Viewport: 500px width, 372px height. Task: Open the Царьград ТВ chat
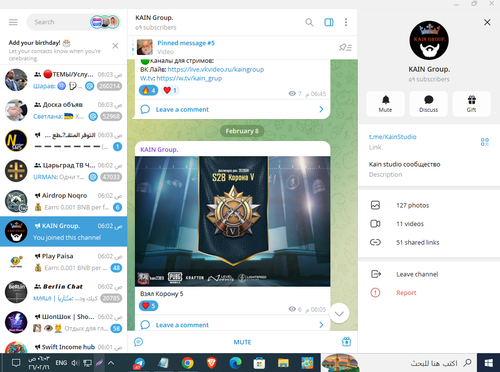pyautogui.click(x=63, y=171)
